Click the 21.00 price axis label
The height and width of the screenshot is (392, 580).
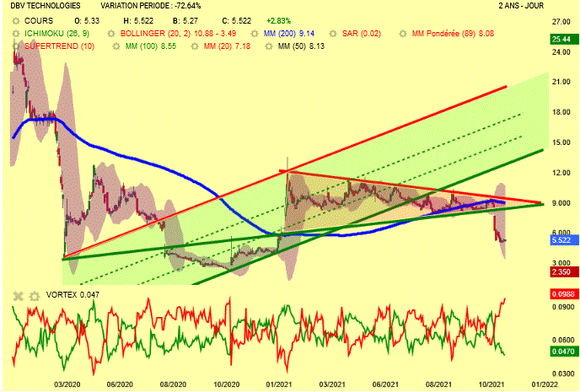[561, 82]
